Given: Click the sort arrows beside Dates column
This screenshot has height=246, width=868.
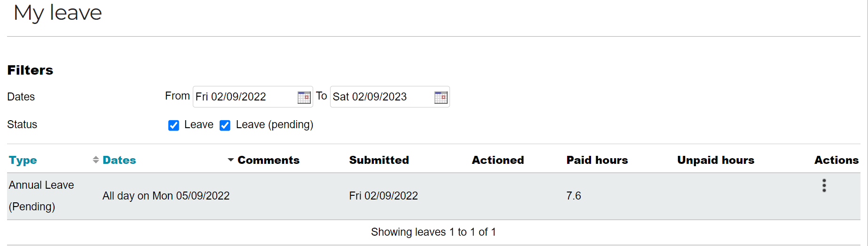Looking at the screenshot, I should (95, 160).
